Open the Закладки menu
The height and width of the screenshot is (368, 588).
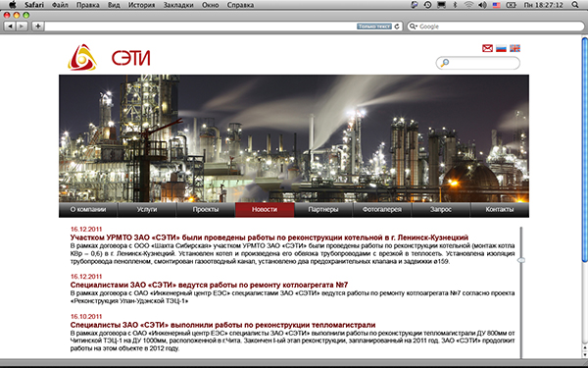point(178,5)
